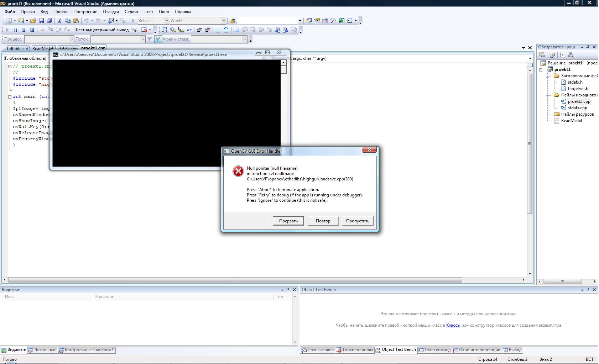Open the Win32 platform dropdown
This screenshot has height=364, width=599.
pyautogui.click(x=198, y=21)
